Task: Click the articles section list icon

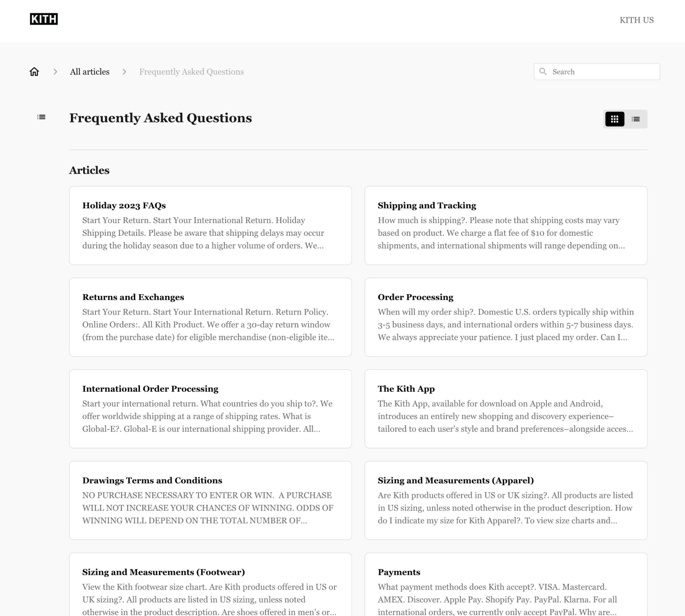Action: [x=635, y=118]
